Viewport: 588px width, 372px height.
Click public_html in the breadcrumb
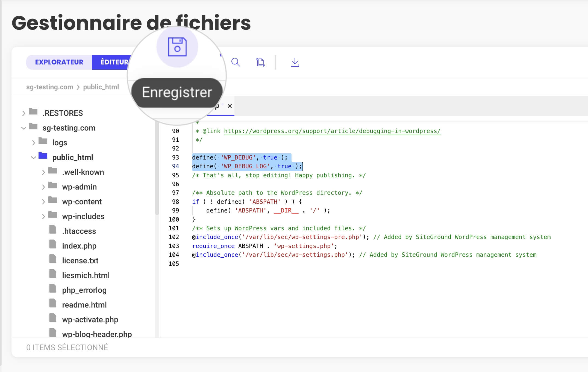101,87
